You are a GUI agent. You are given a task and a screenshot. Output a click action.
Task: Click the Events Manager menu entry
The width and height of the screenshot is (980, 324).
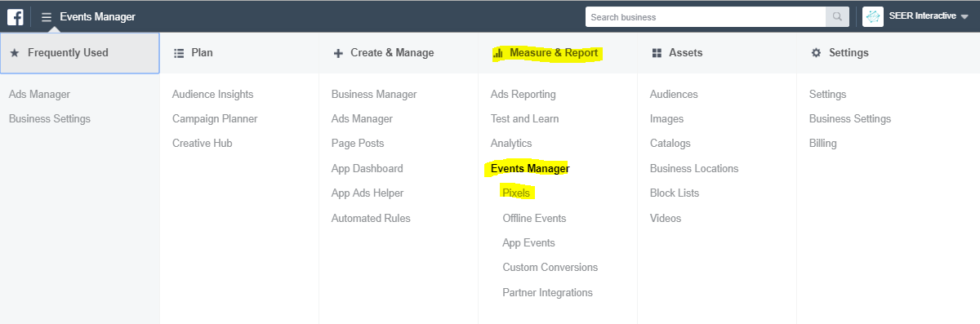[x=530, y=168]
